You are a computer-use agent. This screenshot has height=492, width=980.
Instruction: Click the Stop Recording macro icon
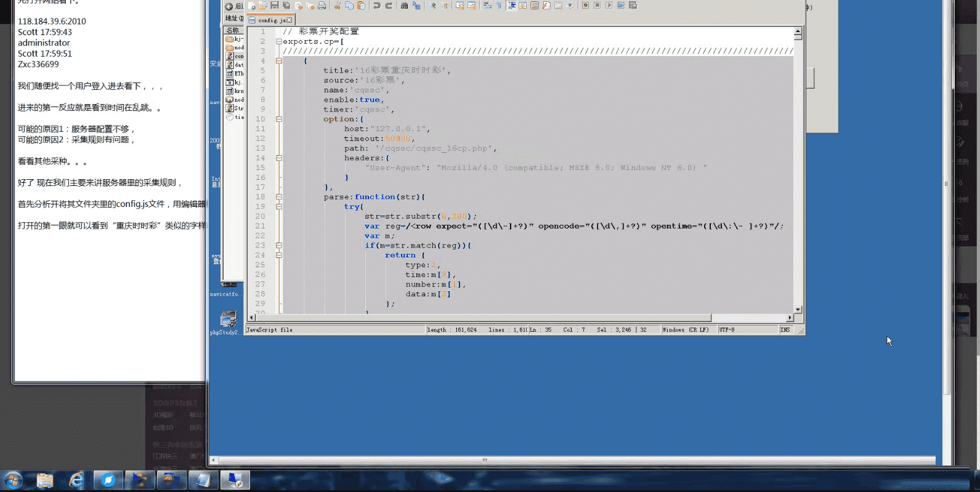point(597,6)
